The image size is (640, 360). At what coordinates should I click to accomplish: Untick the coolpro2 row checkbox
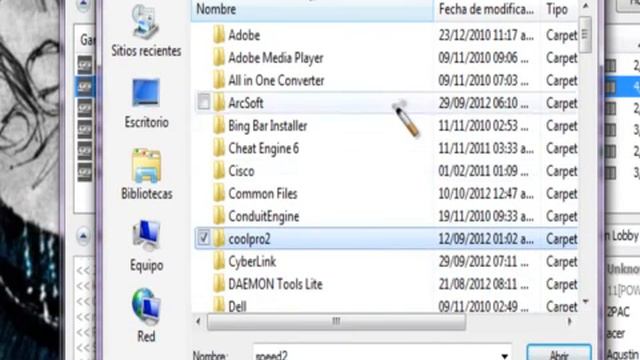pyautogui.click(x=204, y=238)
